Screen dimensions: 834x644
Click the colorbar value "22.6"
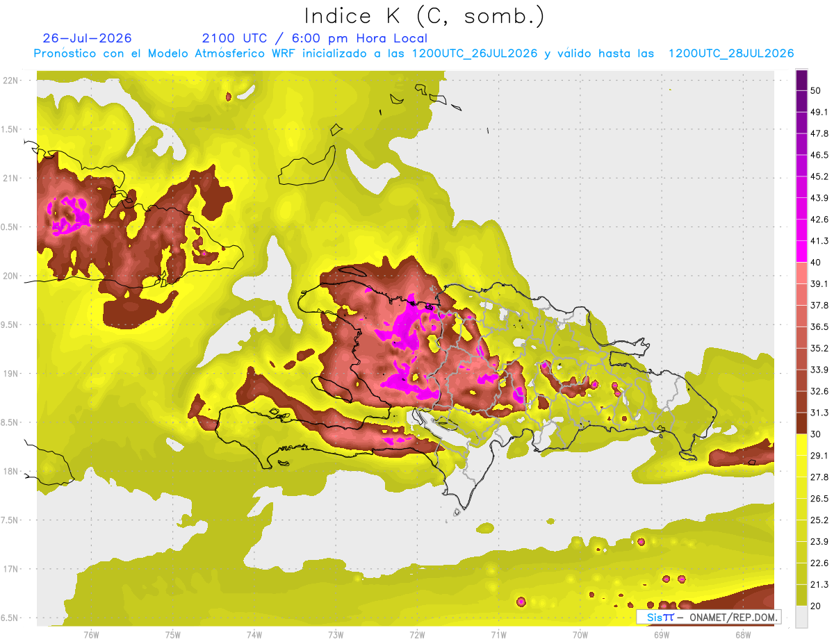pos(819,563)
